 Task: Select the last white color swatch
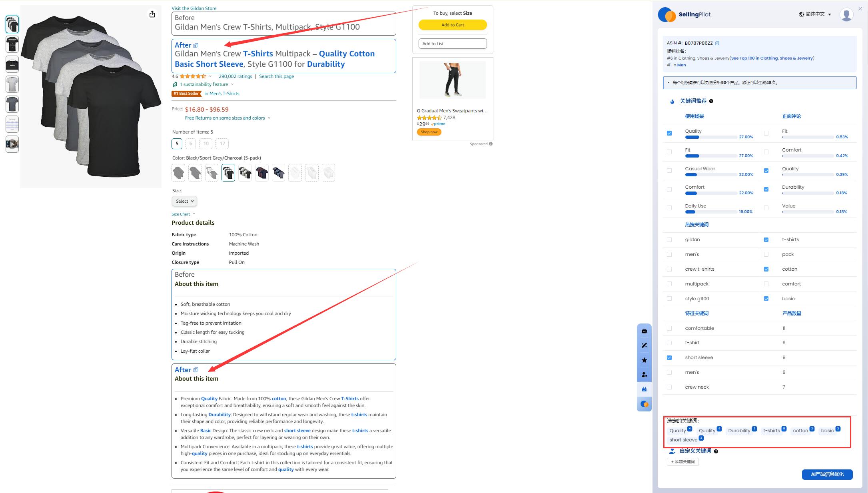point(328,173)
